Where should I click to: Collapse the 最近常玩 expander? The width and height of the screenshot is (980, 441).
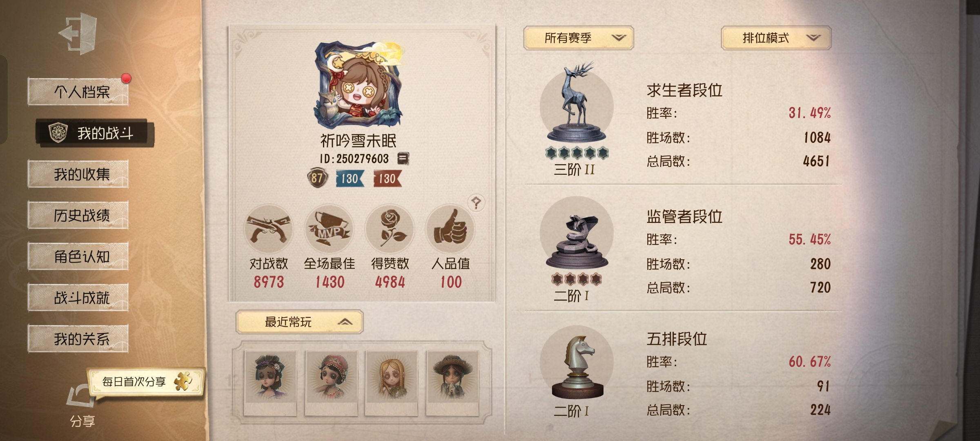click(x=299, y=322)
